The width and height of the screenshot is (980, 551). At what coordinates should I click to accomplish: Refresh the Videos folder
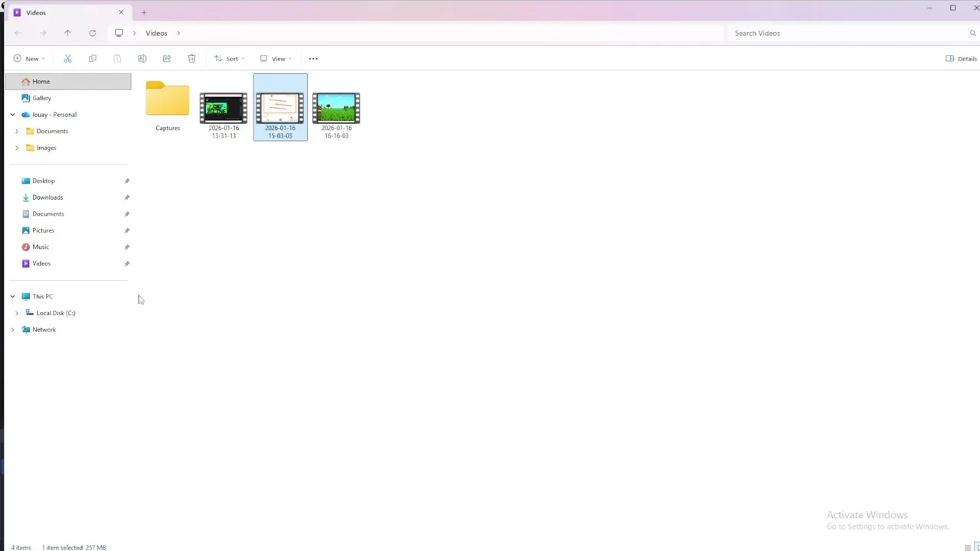point(93,33)
